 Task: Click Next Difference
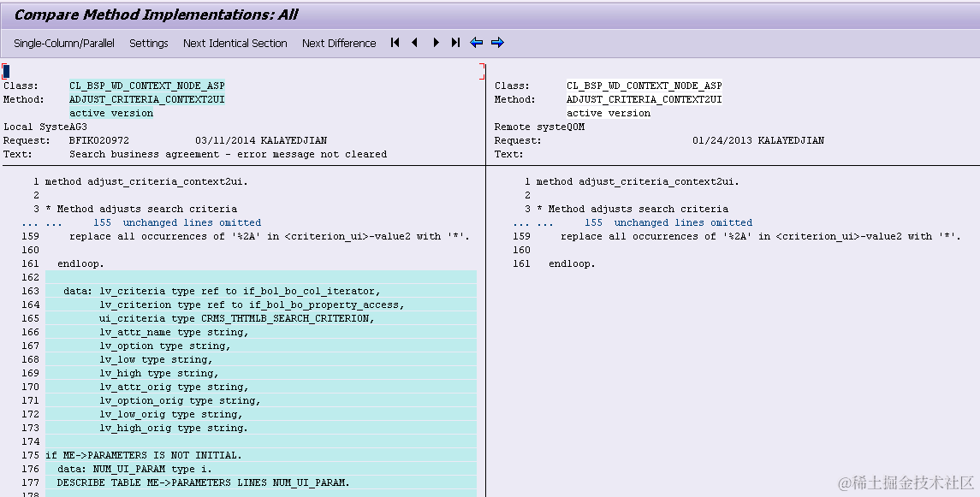tap(339, 43)
